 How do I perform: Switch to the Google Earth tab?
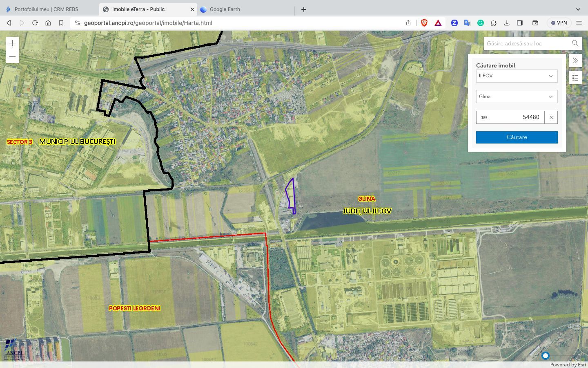pos(225,9)
